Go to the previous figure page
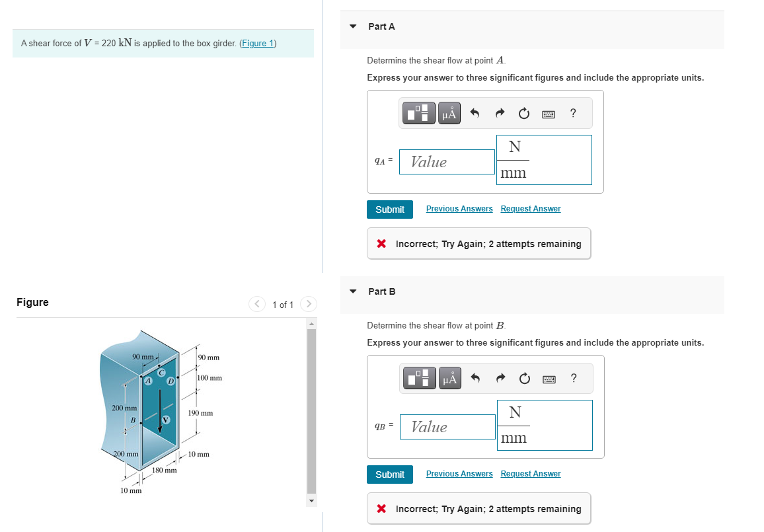This screenshot has height=532, width=764. tap(256, 304)
